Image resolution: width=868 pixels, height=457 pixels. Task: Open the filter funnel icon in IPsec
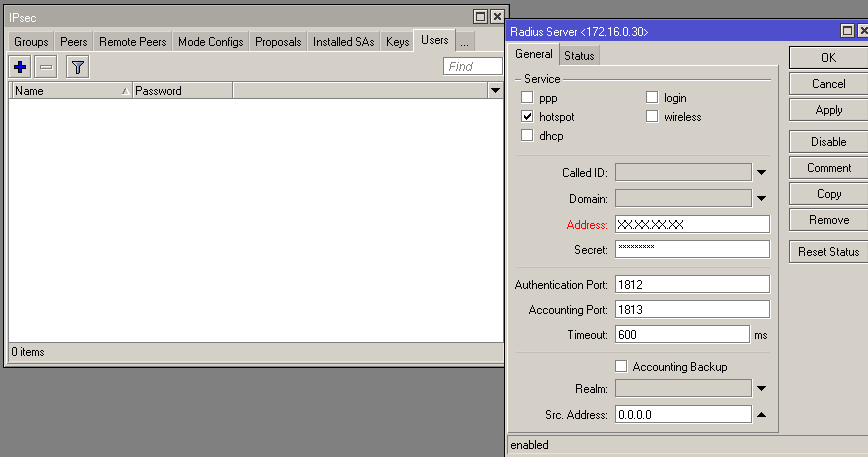pos(78,67)
